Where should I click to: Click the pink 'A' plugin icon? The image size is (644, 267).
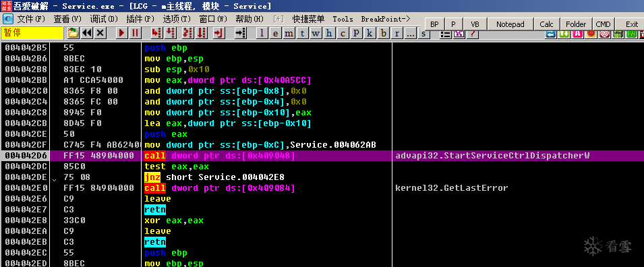(577, 34)
